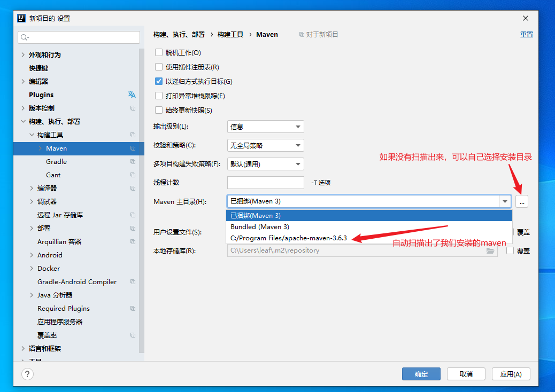Screen dimensions: 555x392
Task: Enable the 脱机工作 checkbox
Action: [x=158, y=52]
